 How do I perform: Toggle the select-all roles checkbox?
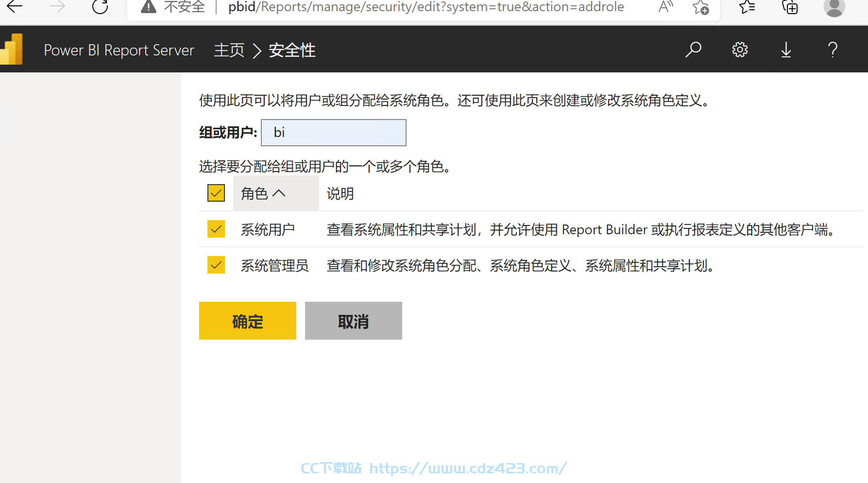pyautogui.click(x=216, y=193)
